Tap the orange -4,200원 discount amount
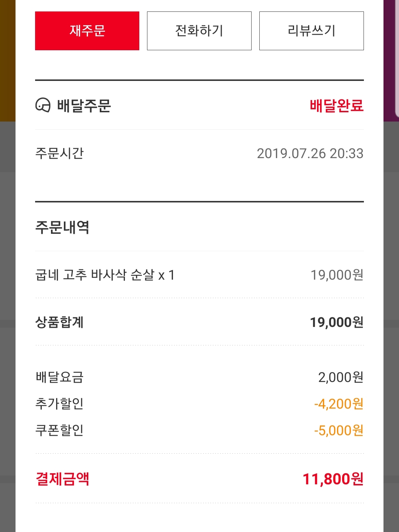 coord(338,404)
